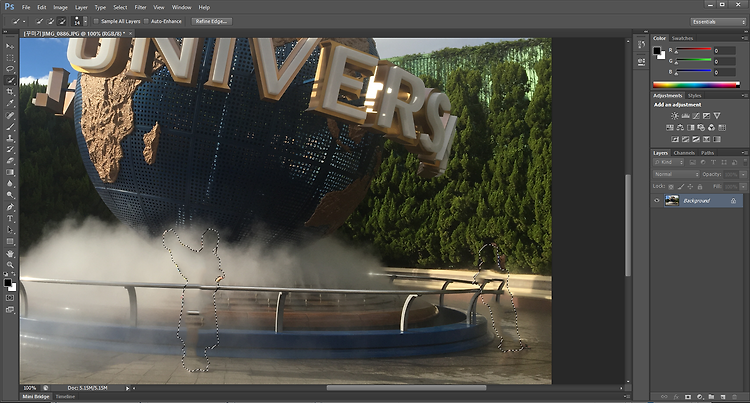This screenshot has width=750, height=403.
Task: Click the red R color slider
Action: tap(694, 50)
